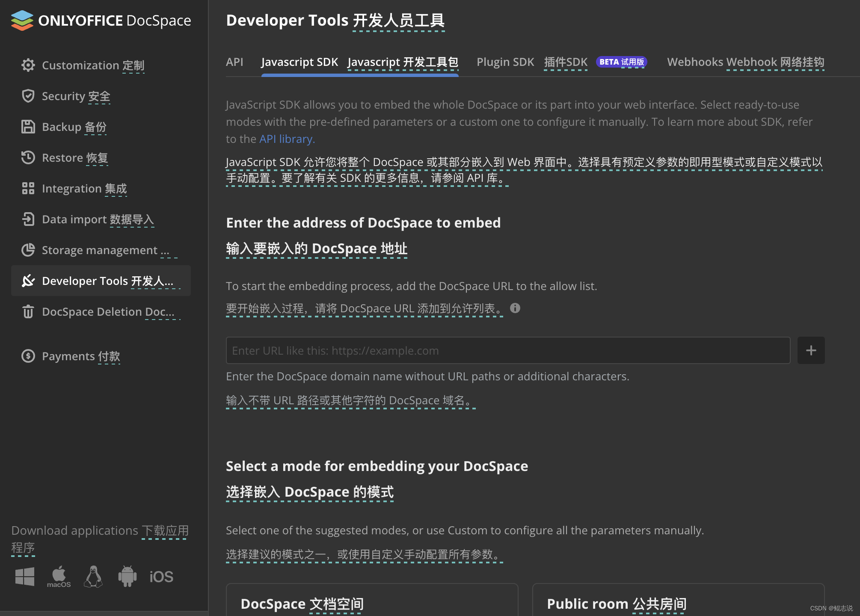Open Storage management settings
Image resolution: width=860 pixels, height=616 pixels.
(x=101, y=250)
